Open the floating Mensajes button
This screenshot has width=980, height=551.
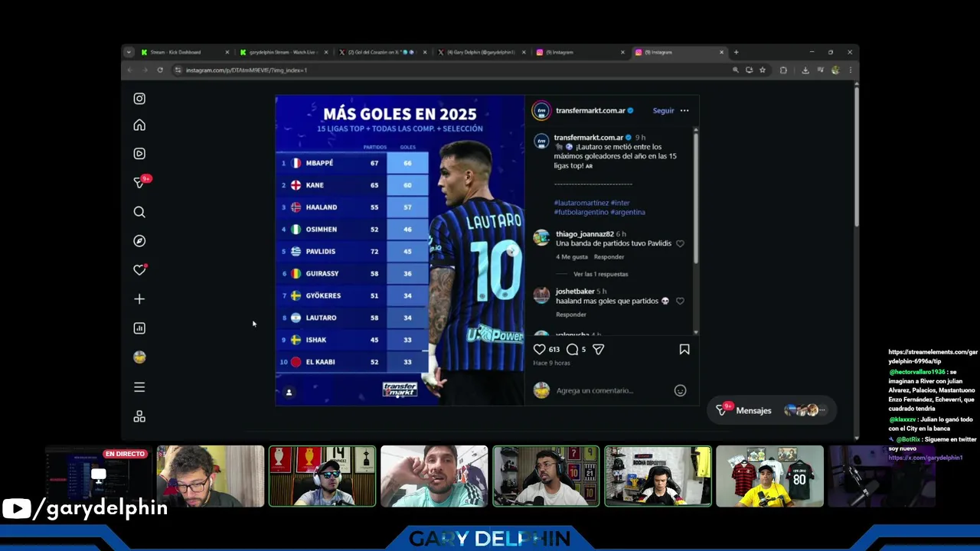771,410
